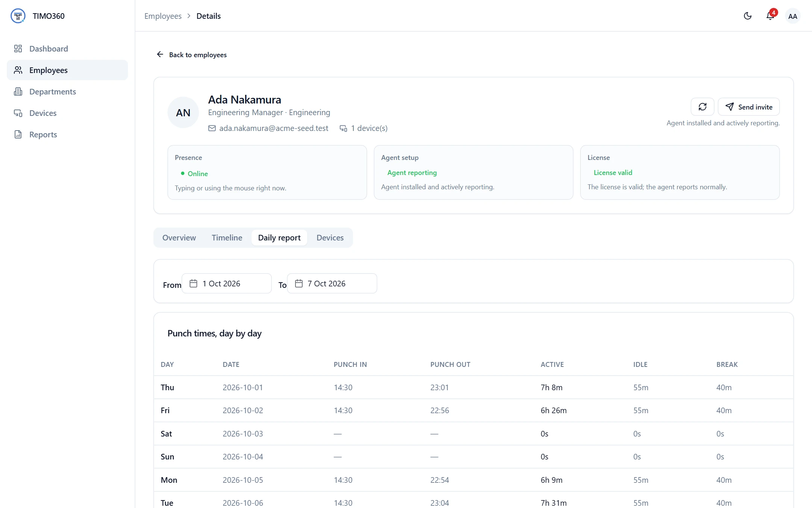
Task: Click the calendar icon in From field
Action: coord(194,283)
